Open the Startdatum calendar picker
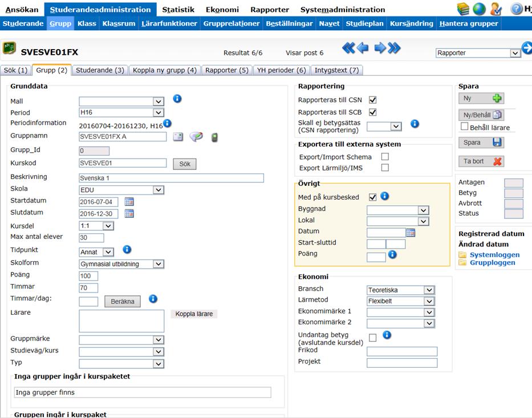This screenshot has width=532, height=418. pos(129,201)
